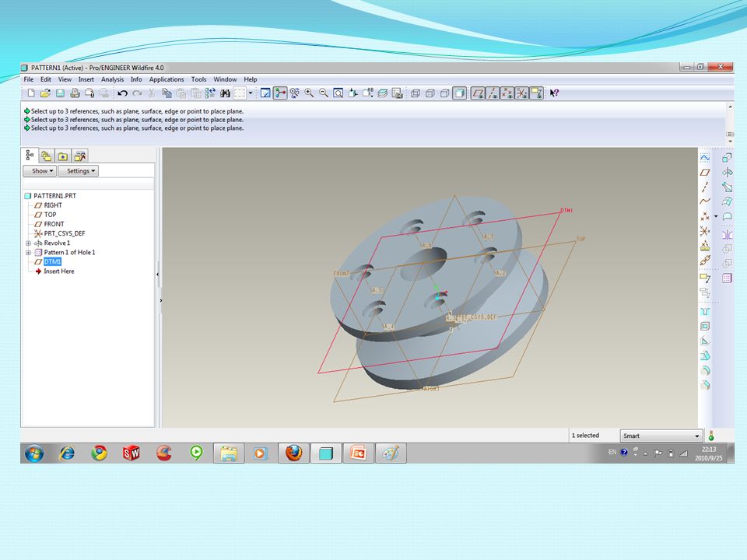The image size is (747, 560).
Task: Switch to the Model Tree tab
Action: click(x=30, y=156)
